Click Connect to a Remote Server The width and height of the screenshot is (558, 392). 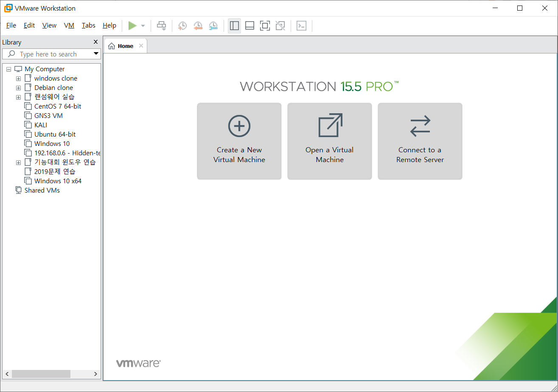420,141
